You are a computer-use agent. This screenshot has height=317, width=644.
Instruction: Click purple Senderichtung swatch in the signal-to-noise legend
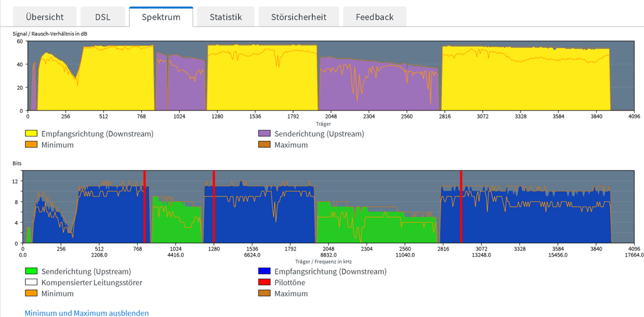pos(264,134)
